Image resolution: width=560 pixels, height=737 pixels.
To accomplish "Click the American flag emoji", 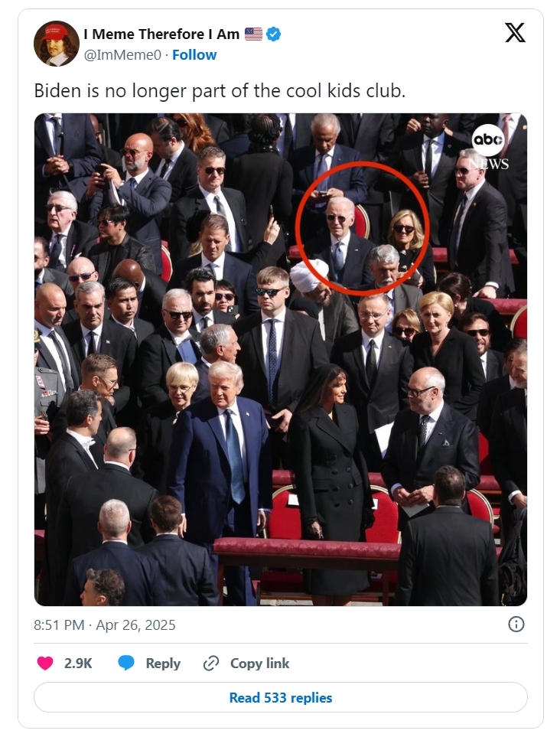I will click(253, 34).
